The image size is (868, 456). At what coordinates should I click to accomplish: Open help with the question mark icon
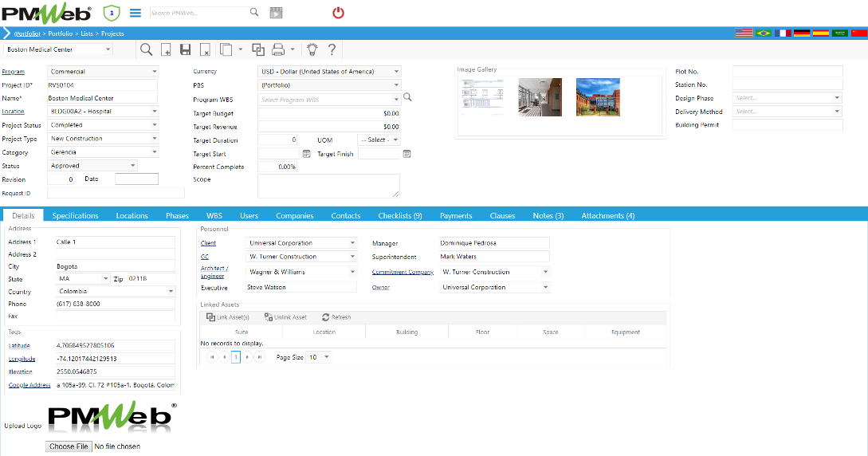point(332,49)
